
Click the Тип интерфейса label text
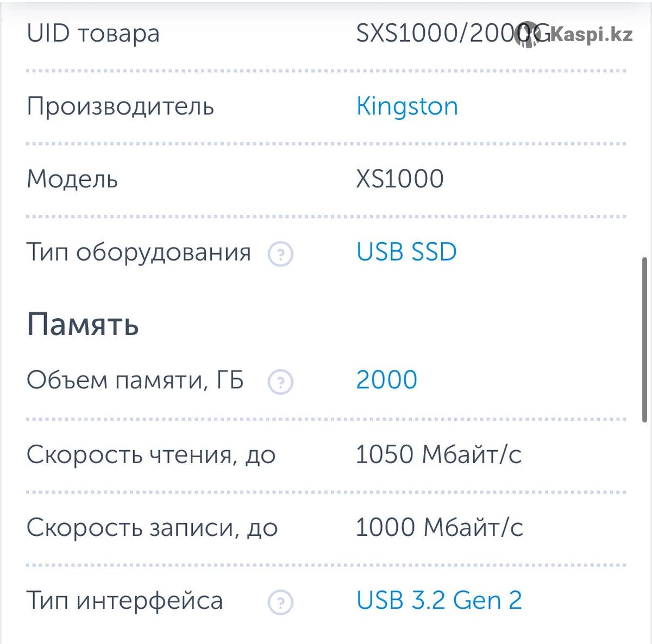(124, 601)
